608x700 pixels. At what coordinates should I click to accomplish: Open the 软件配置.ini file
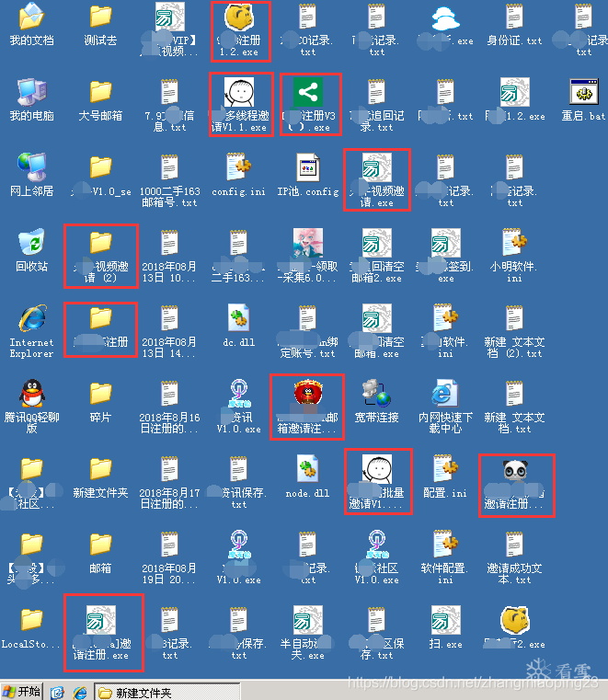[x=445, y=558]
